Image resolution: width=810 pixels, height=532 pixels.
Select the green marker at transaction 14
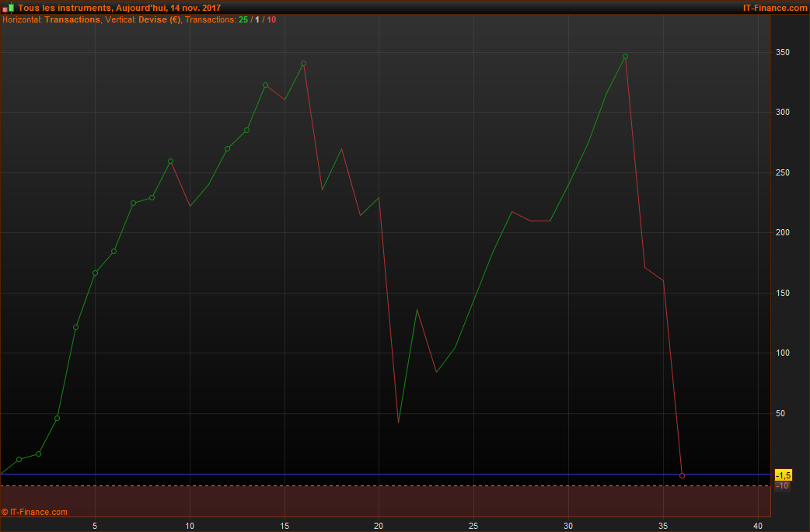(266, 85)
